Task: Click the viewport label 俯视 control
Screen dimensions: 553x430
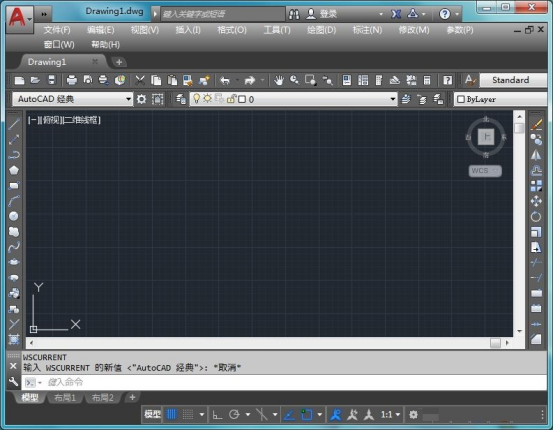Action: click(x=51, y=120)
